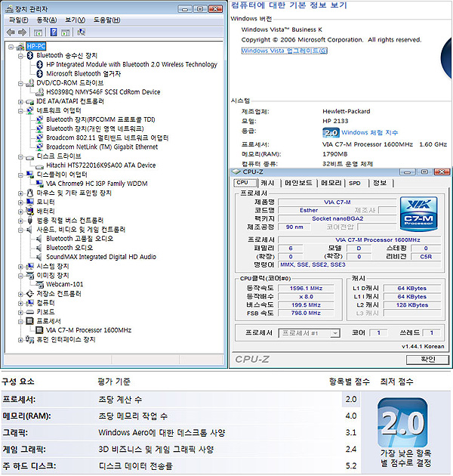Viewport: 453px width, 476px height.
Task: Click the speaker icon beside Bluetooth 고품질 오디오
Action: pos(39,239)
